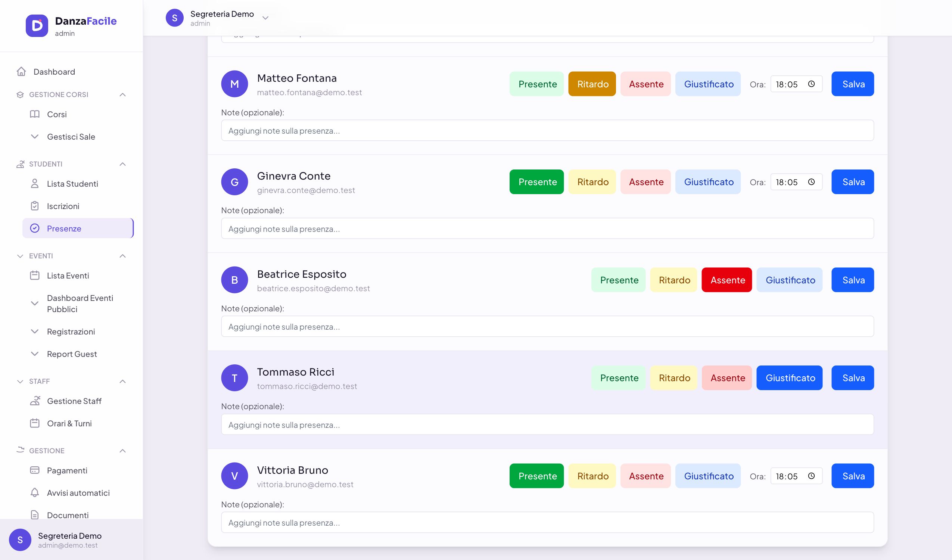
Task: Collapse the STUDENTI section
Action: [x=122, y=164]
